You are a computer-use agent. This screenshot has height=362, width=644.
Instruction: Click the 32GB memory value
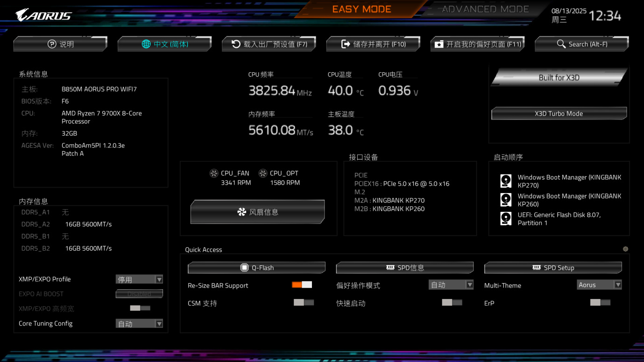[x=69, y=133]
